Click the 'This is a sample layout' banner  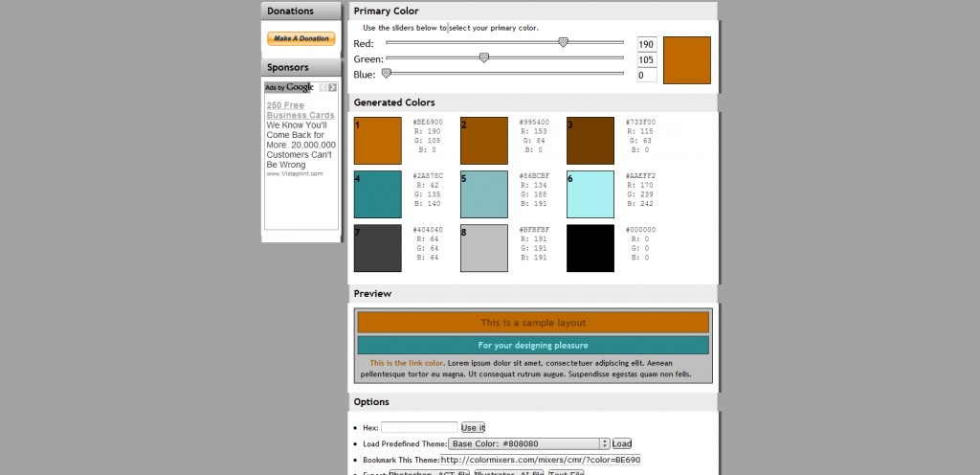[x=533, y=323]
